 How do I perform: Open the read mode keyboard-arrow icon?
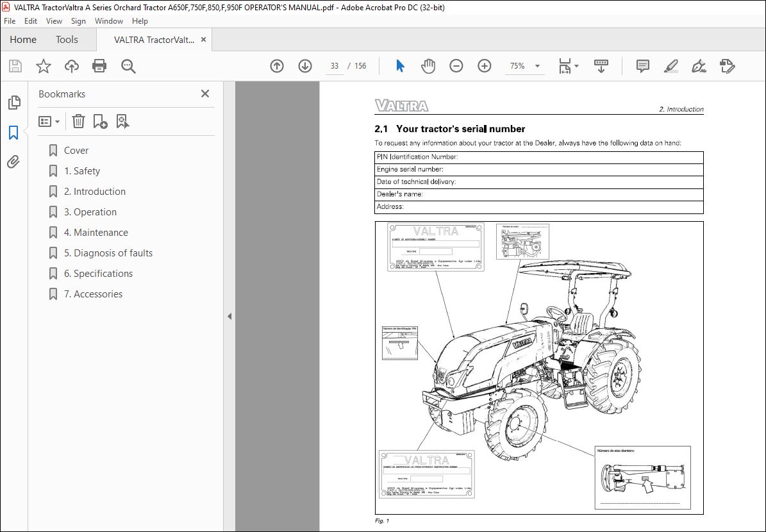[601, 66]
